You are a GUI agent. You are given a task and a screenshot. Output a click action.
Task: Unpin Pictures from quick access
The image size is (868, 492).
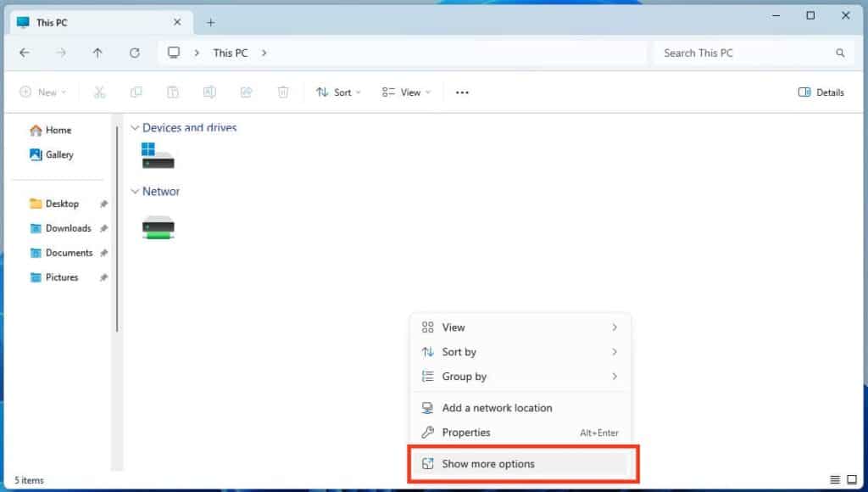click(x=103, y=277)
